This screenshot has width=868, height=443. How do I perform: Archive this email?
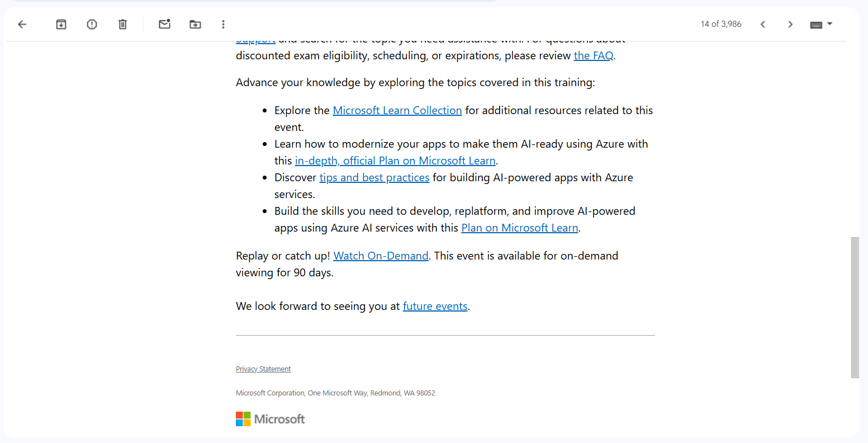coord(61,24)
